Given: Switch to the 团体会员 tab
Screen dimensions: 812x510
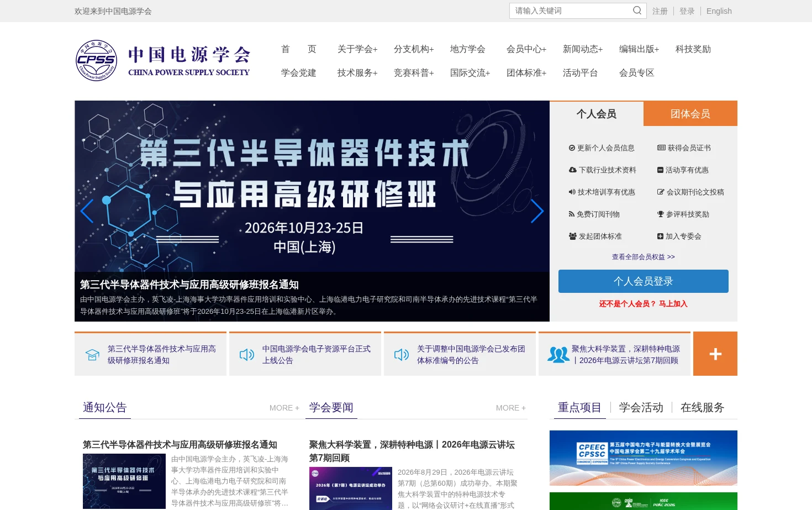Looking at the screenshot, I should pyautogui.click(x=690, y=114).
